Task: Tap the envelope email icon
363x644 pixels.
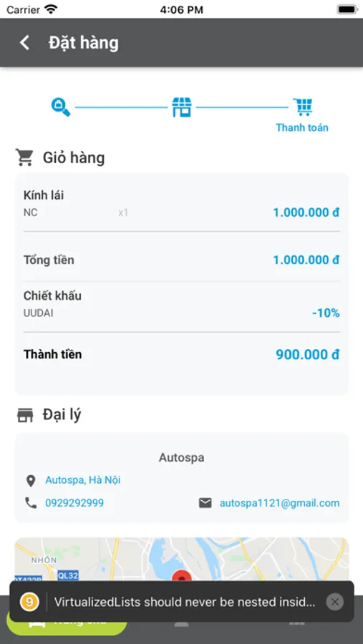Action: 205,503
